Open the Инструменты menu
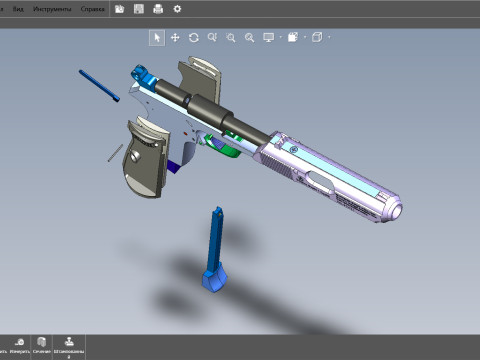This screenshot has width=480, height=360. point(52,9)
